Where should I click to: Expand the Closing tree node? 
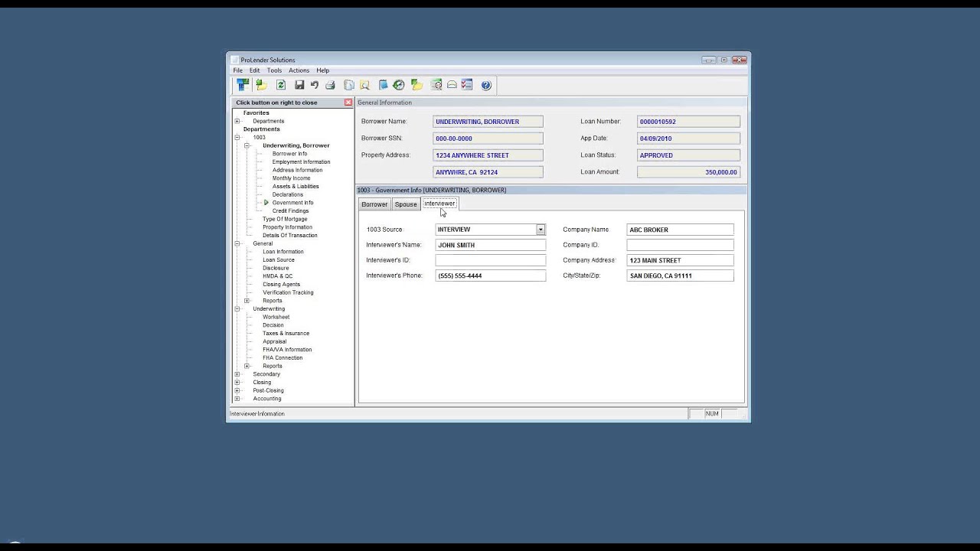(x=237, y=382)
